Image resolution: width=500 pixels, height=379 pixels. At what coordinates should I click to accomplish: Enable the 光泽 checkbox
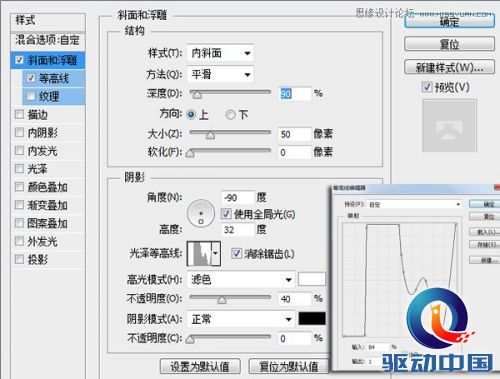pos(19,169)
